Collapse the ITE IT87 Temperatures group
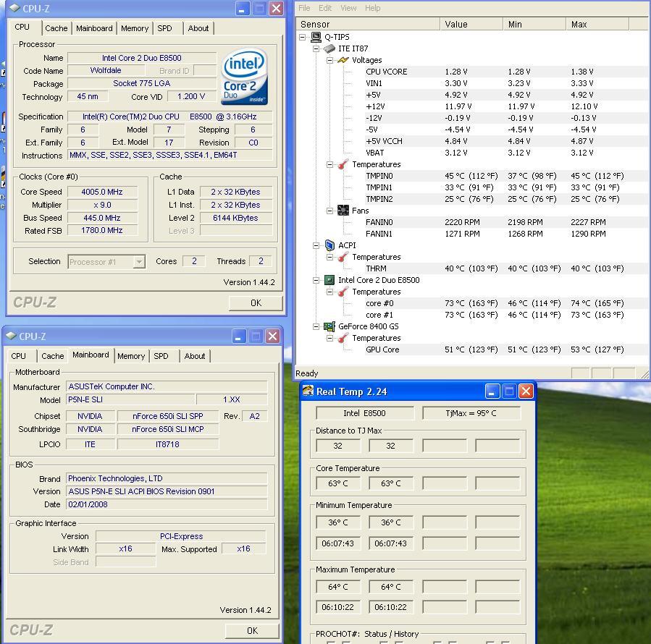This screenshot has width=651, height=644. (329, 165)
